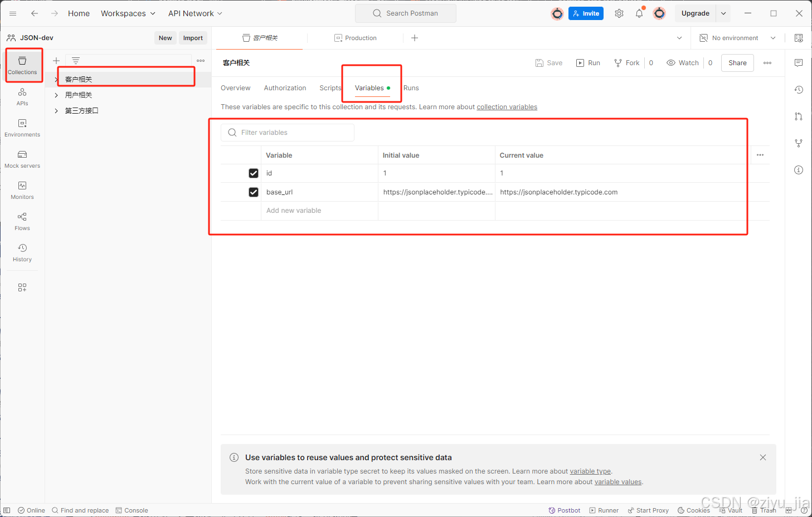Open the Collections sidebar panel

coord(22,65)
